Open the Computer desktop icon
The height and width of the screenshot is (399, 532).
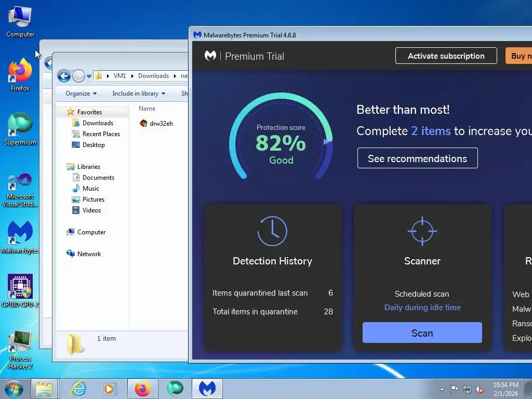[x=20, y=21]
